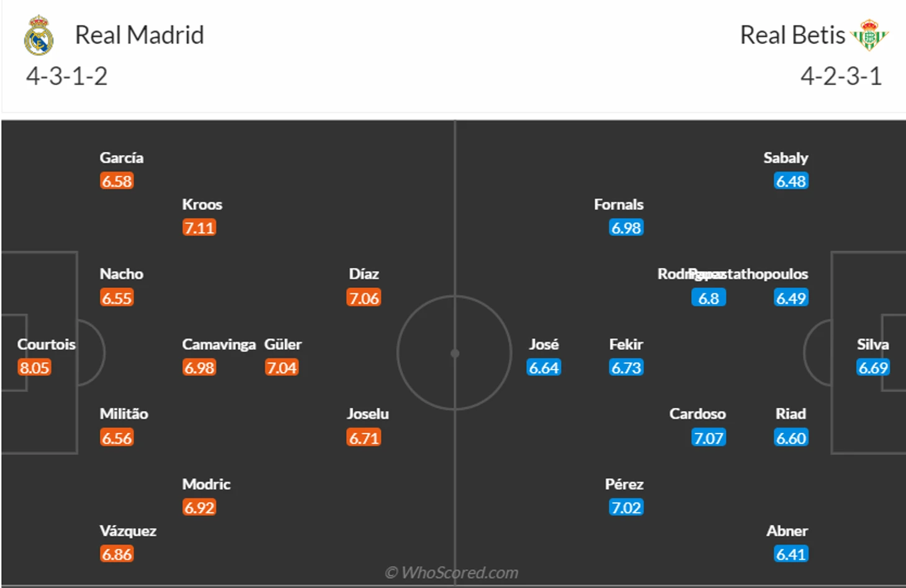Screen dimensions: 906x588
Task: Click Güler's 7.04 rating badge
Action: coord(282,368)
